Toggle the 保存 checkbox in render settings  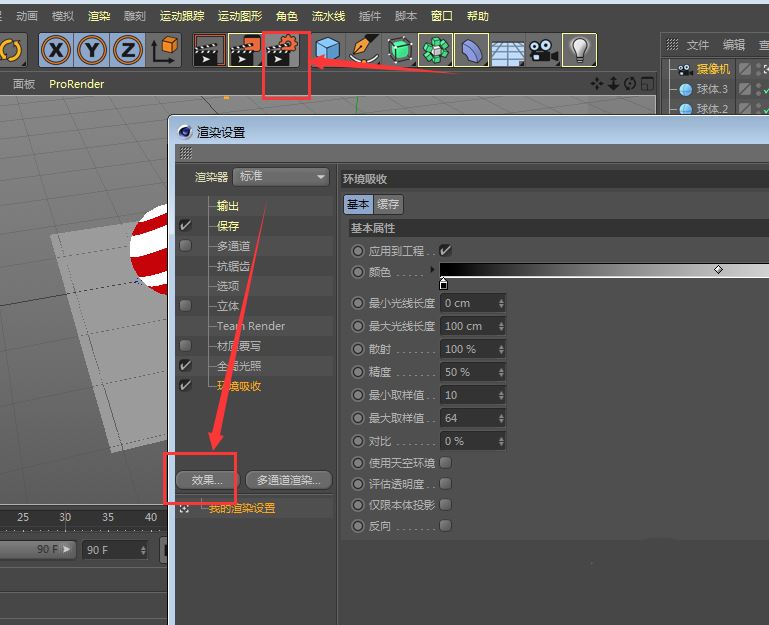click(x=186, y=226)
